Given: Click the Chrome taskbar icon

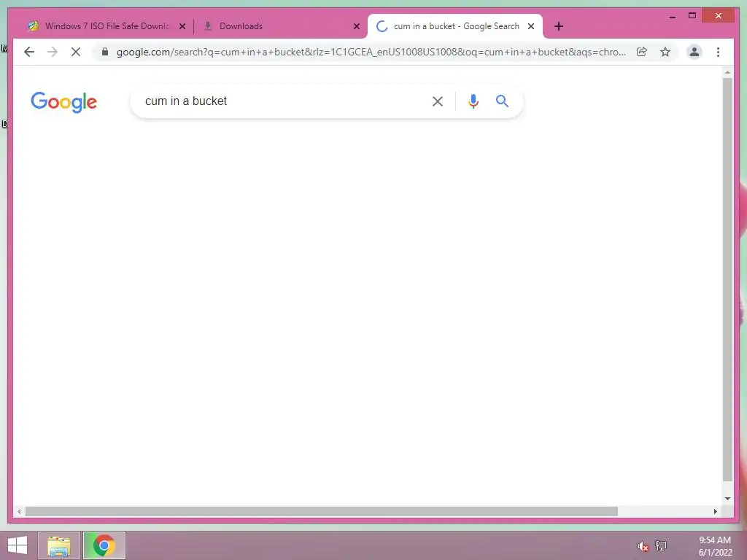Looking at the screenshot, I should 104,545.
